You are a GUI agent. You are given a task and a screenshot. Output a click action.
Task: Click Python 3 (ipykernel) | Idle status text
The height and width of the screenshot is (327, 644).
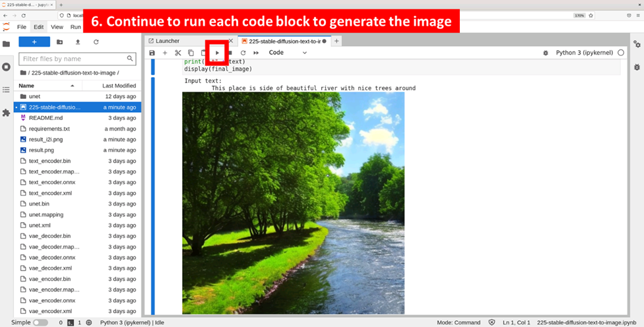132,322
